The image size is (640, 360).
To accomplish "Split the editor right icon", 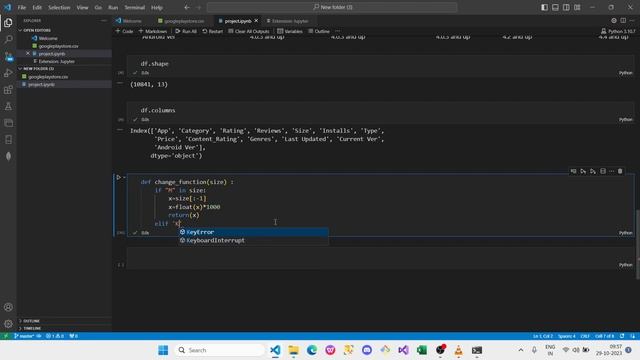I will point(623,20).
